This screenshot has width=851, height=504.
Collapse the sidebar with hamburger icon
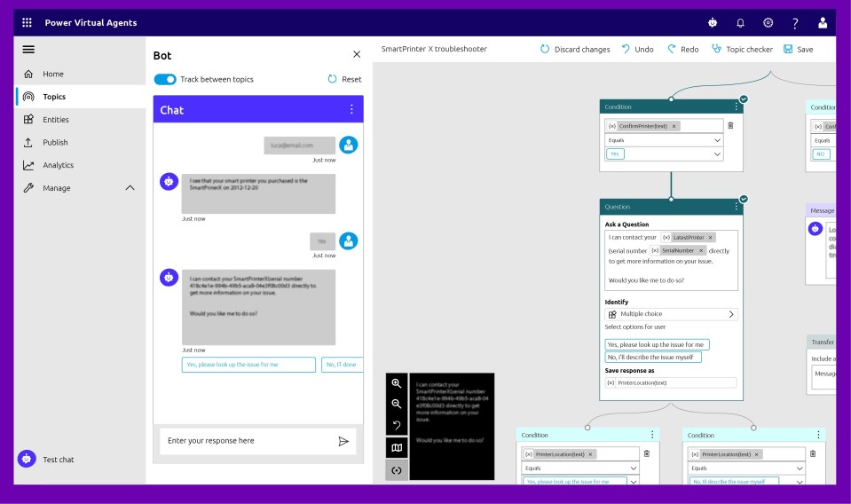pos(28,50)
